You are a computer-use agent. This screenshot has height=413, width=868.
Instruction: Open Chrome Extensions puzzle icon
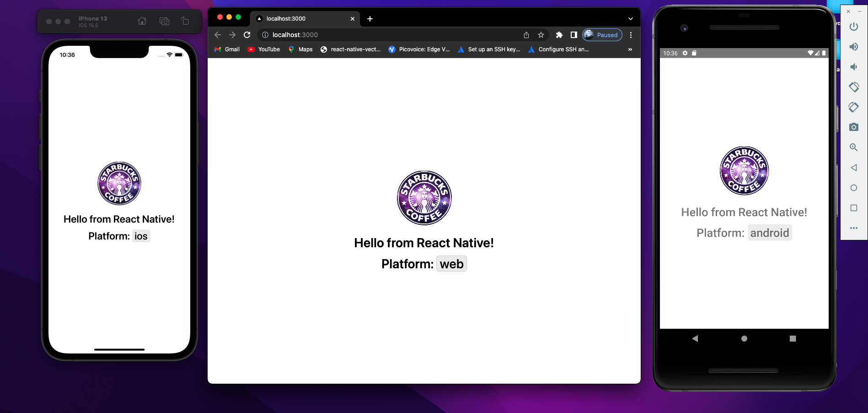click(559, 35)
